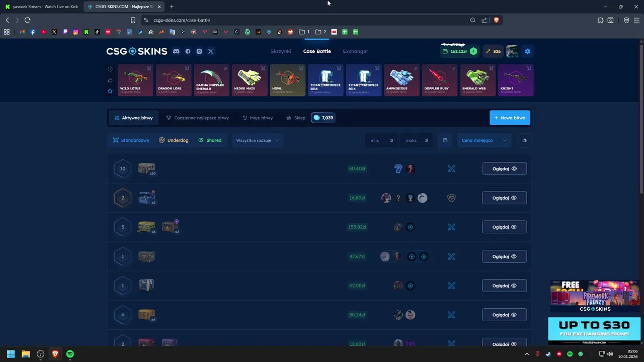Open the Sklep tab
644x362 pixels.
coord(296,118)
